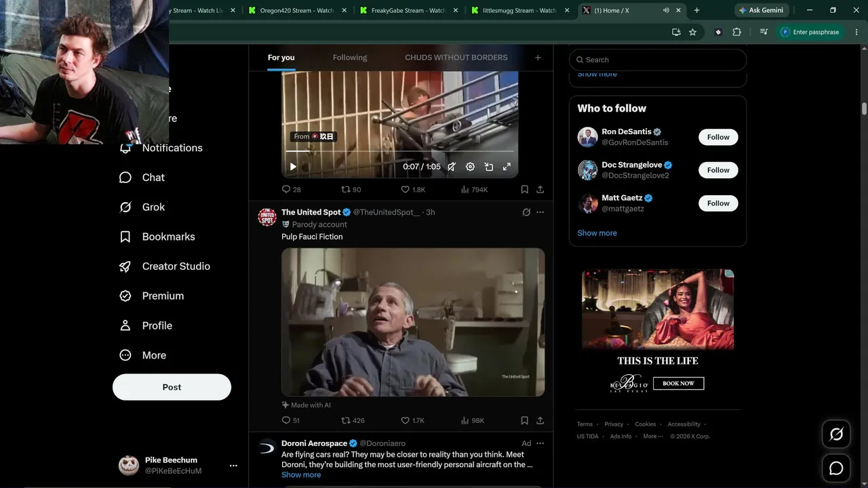Open the CHUDS WITHOUT BORDERS tab
Viewport: 868px width, 488px height.
point(456,58)
